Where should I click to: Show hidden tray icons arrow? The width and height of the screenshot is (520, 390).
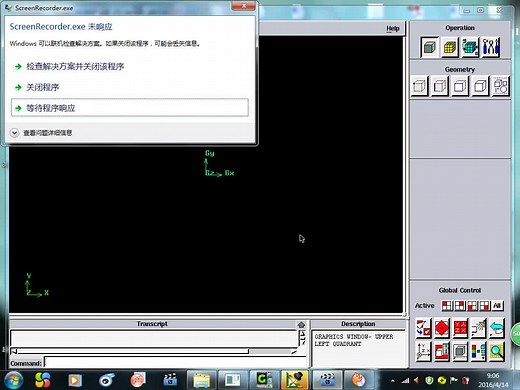coord(393,380)
